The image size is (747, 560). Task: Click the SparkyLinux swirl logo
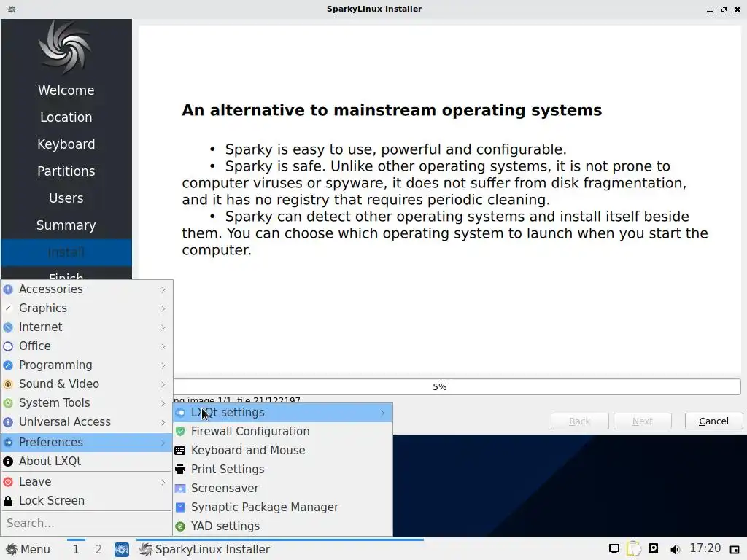coord(65,47)
